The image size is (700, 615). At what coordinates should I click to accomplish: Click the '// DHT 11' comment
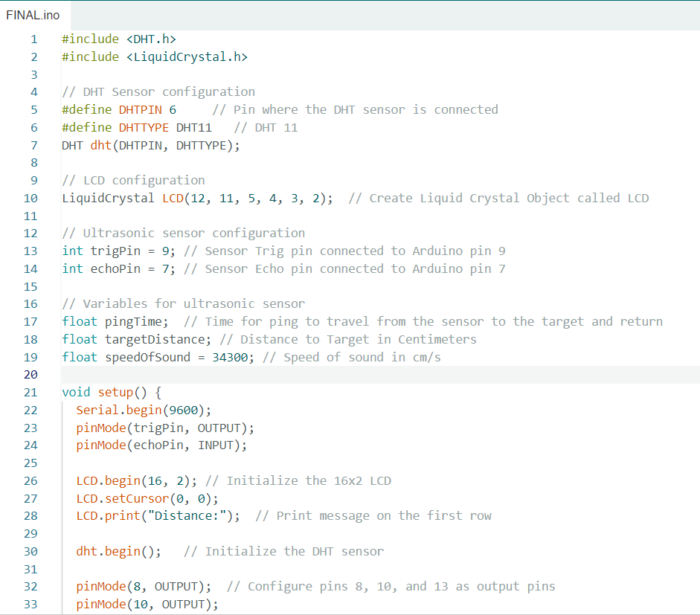pos(266,128)
